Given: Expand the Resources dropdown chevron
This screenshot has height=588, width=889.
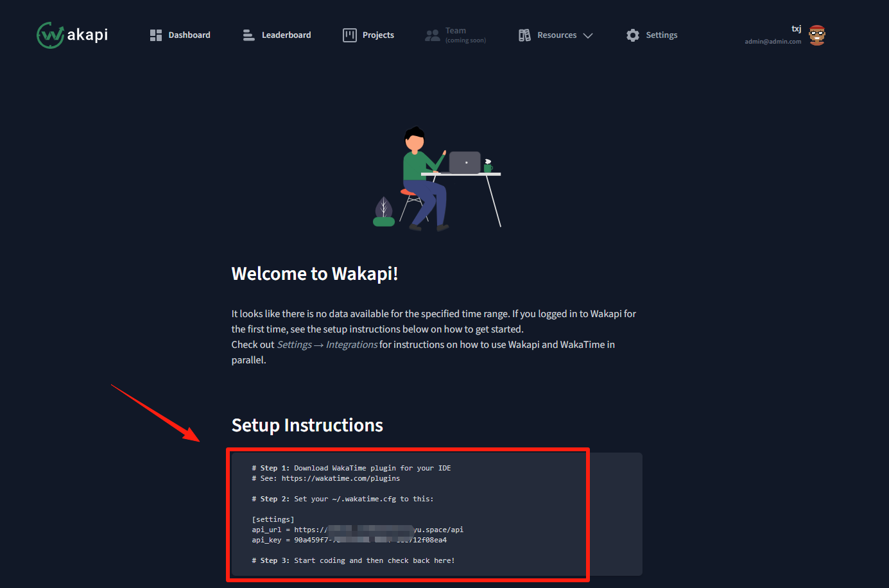Looking at the screenshot, I should pyautogui.click(x=588, y=36).
